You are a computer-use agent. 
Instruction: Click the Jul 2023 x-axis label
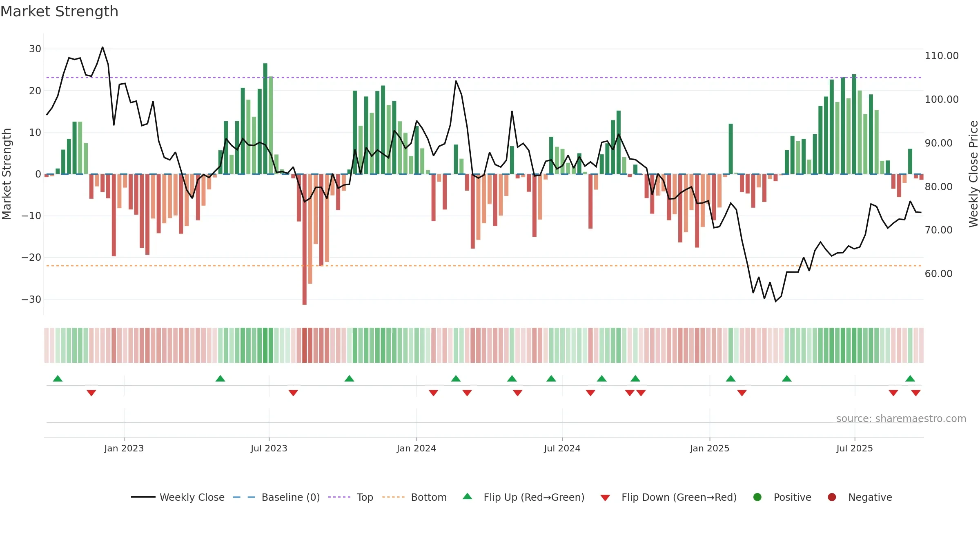[269, 448]
